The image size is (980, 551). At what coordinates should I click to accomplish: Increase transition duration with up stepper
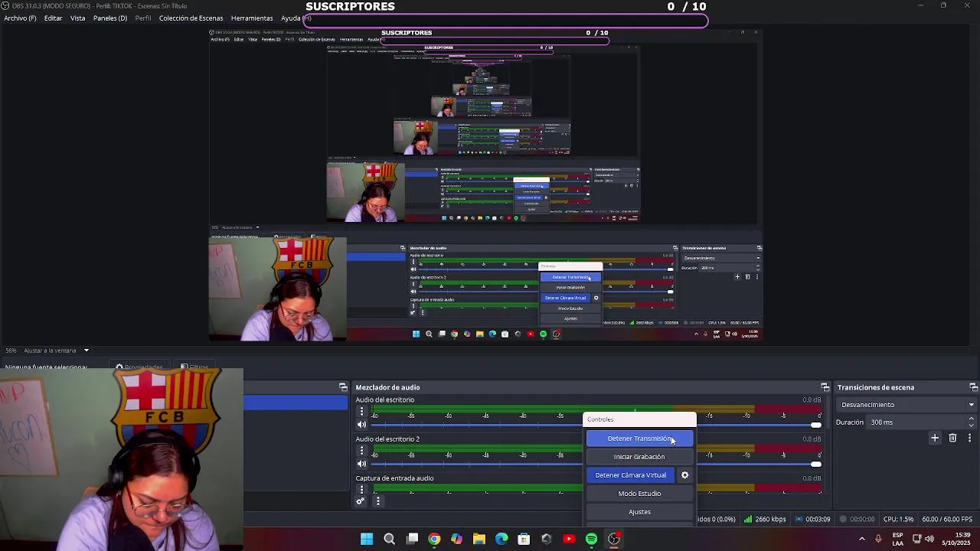click(x=971, y=419)
